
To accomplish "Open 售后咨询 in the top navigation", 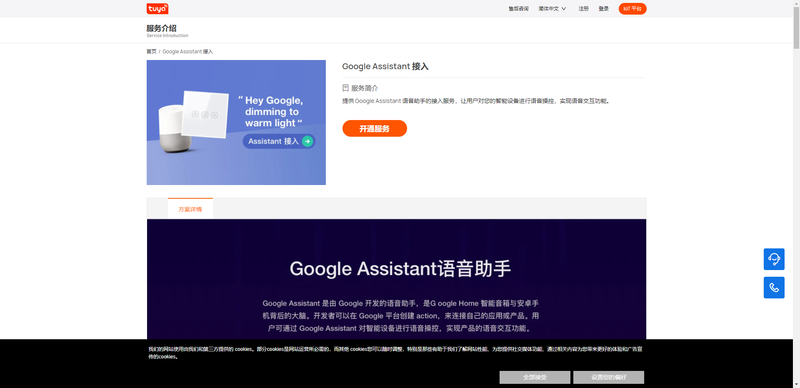I will [x=518, y=9].
